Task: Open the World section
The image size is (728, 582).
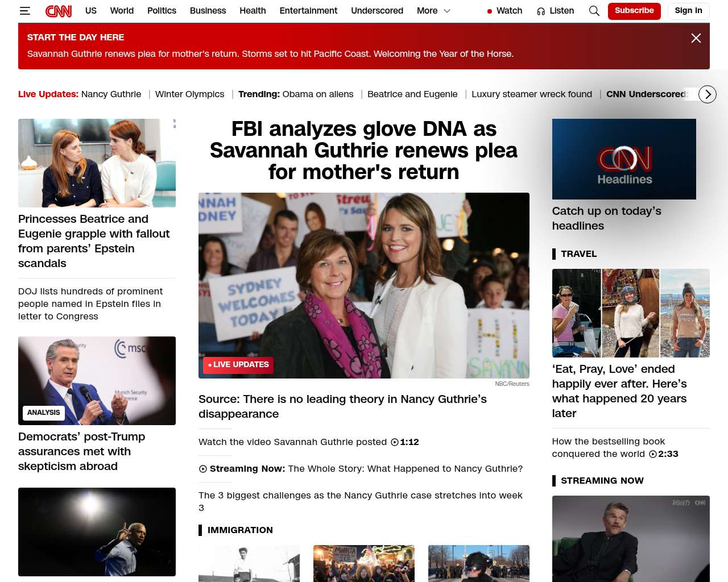Action: 122,11
